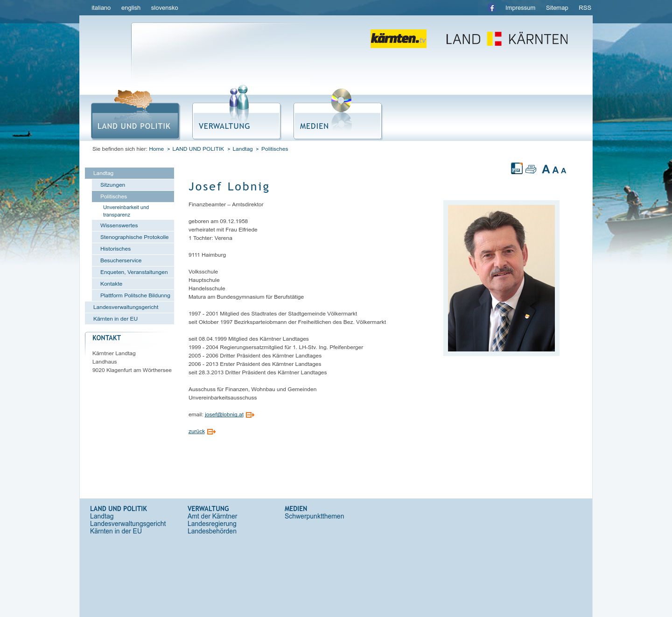
Task: Open Enqueten, Veranstaltungen in the sidebar
Action: (x=133, y=272)
